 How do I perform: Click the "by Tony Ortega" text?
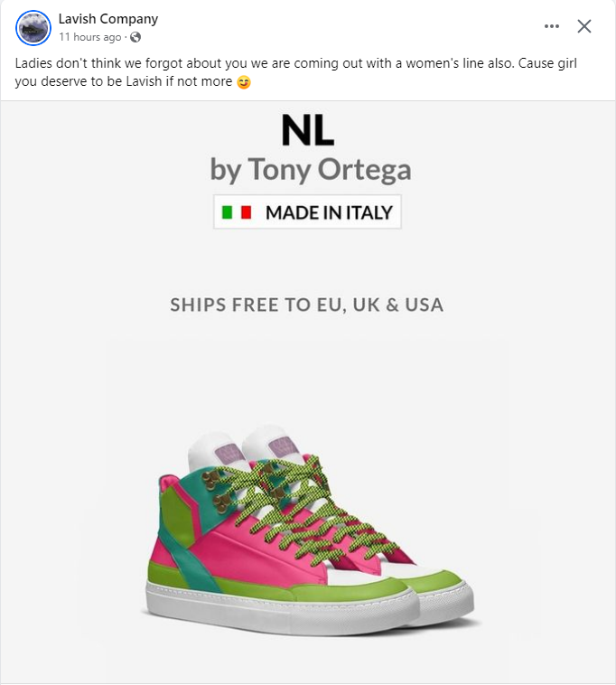click(x=310, y=169)
